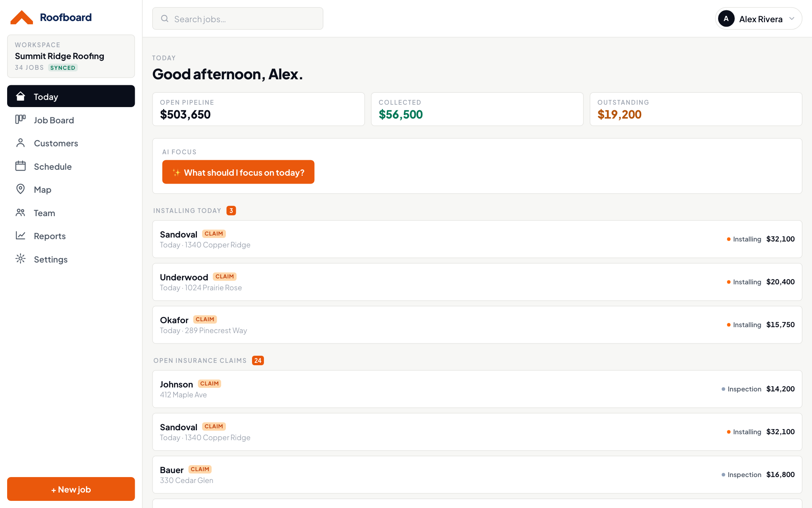Open the Underwood installing job card
The image size is (812, 508).
477,282
